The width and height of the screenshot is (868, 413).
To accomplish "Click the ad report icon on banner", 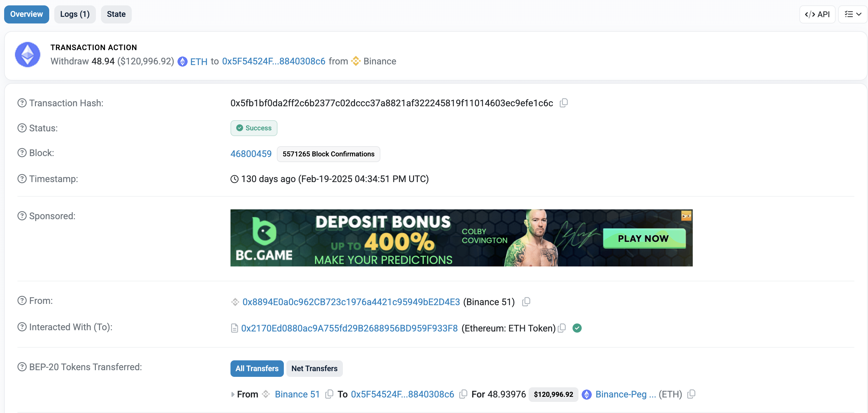I will point(686,215).
